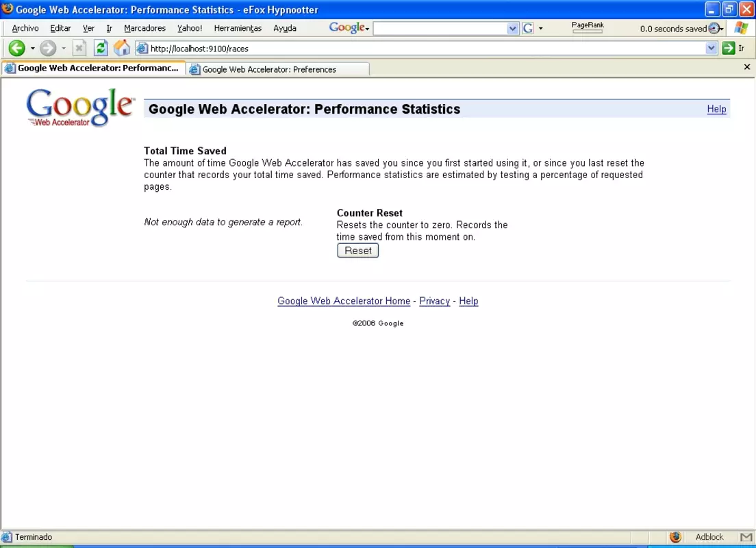
Task: Open the Gmail notifier M icon
Action: pos(746,537)
